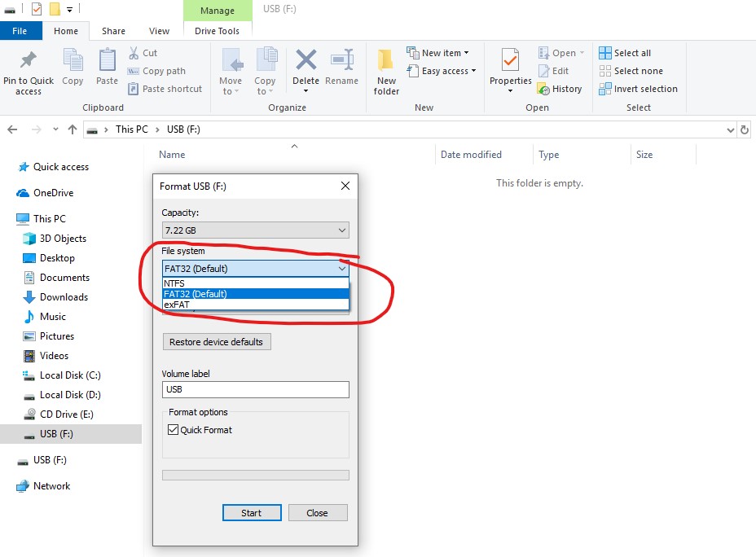Click the Copy icon in Clipboard group
Viewport: 756px width, 557px height.
click(x=73, y=59)
